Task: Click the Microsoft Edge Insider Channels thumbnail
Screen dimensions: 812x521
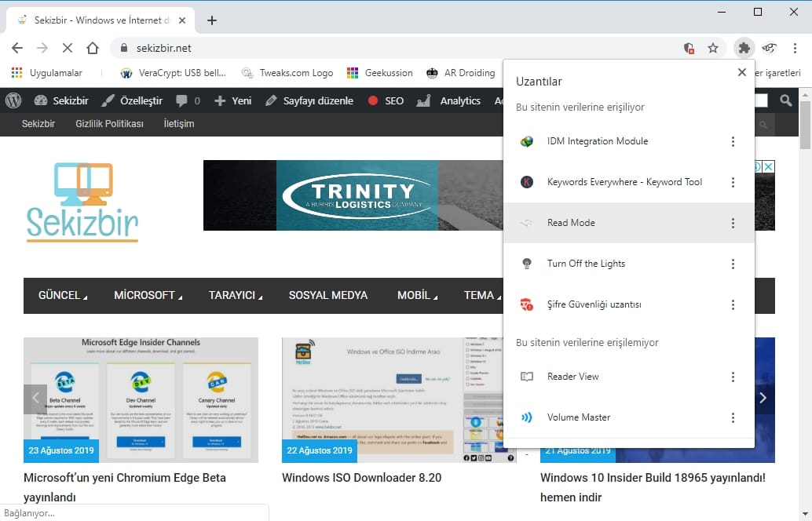Action: click(x=141, y=400)
